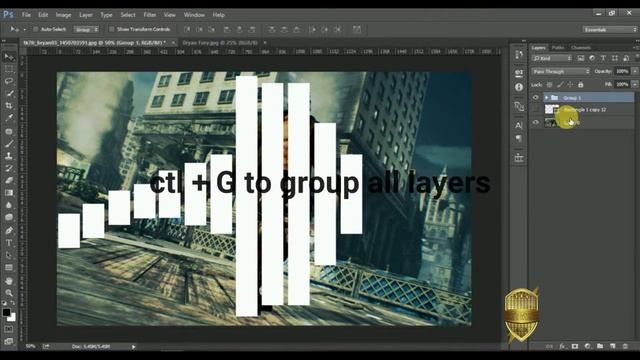Open the Opacity slider arrow
The width and height of the screenshot is (640, 360).
(635, 71)
